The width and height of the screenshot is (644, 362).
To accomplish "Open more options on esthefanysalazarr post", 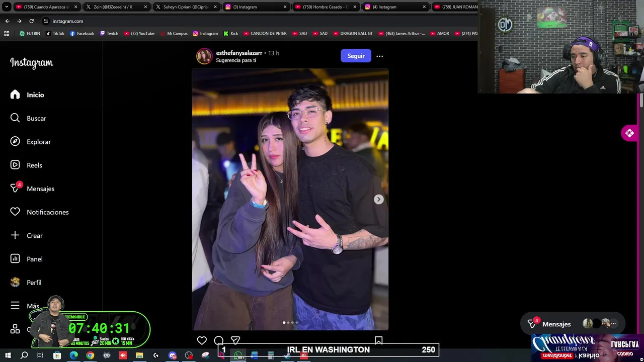I will pos(380,56).
